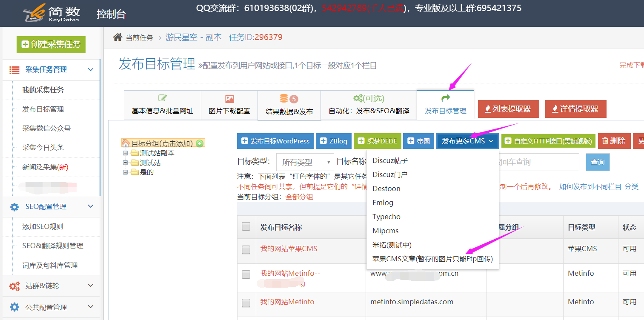Select Discuz帖子 from the CMS menu
Screen dimensions: 644x320
coord(390,160)
